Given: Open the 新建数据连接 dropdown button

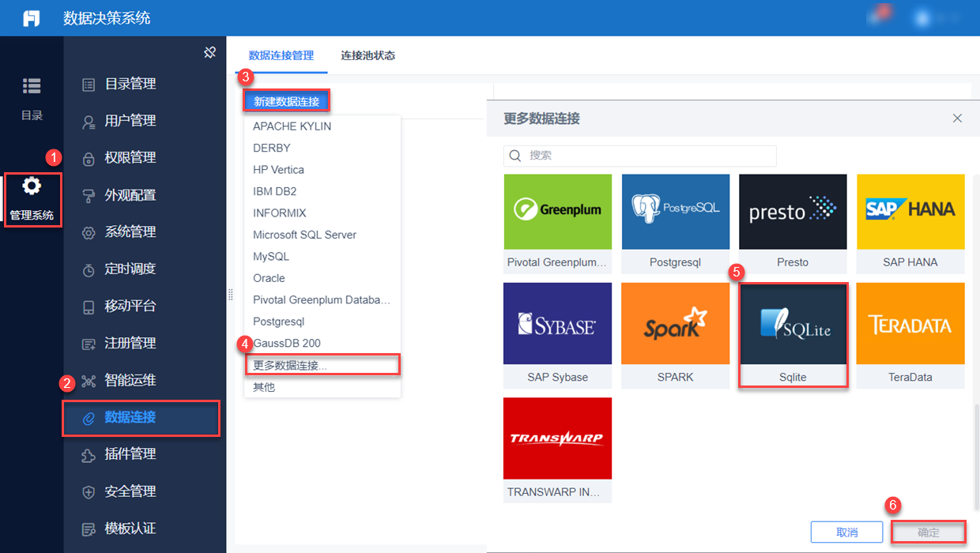Looking at the screenshot, I should pyautogui.click(x=286, y=101).
